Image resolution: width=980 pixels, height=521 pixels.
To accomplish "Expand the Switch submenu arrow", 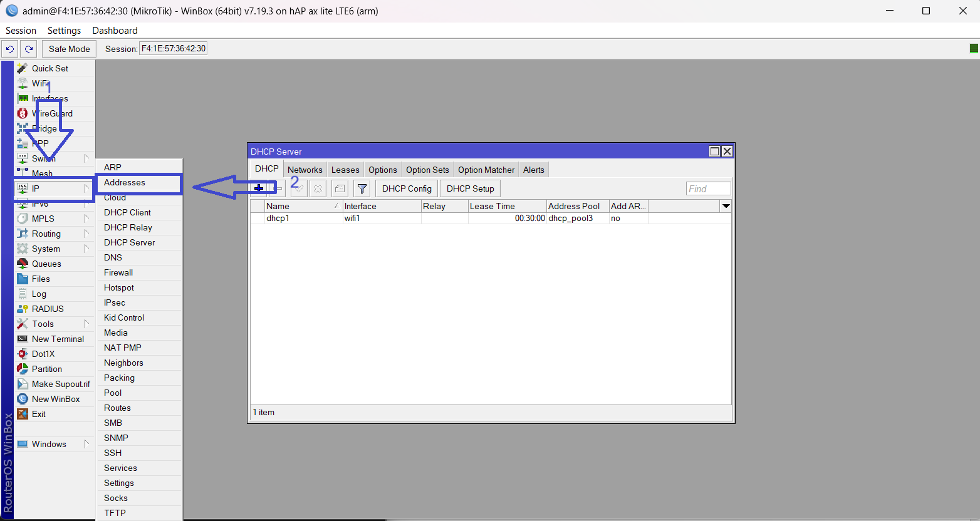I will [x=86, y=158].
